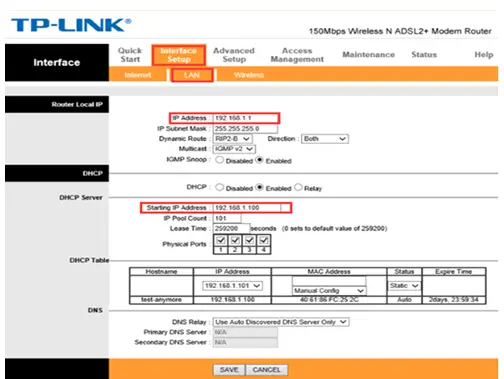Viewport: 504px width, 379px height.
Task: Click the CANCEL button
Action: click(267, 370)
